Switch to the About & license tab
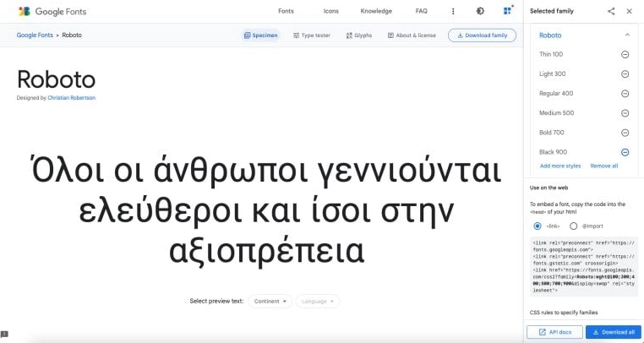 coord(412,35)
